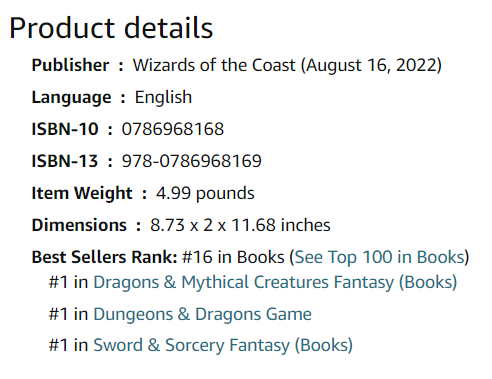
Task: Open the See Top 100 in Books link
Action: pos(380,257)
